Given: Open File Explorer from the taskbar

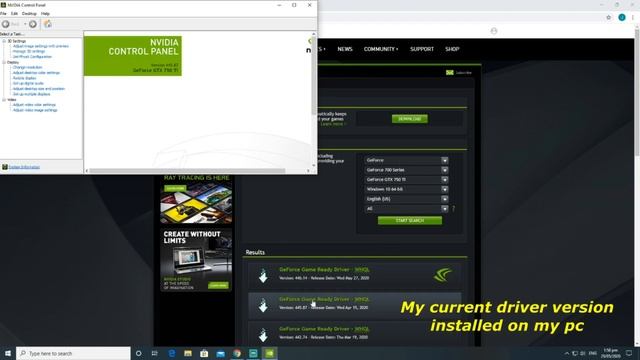Looking at the screenshot, I should (188, 353).
